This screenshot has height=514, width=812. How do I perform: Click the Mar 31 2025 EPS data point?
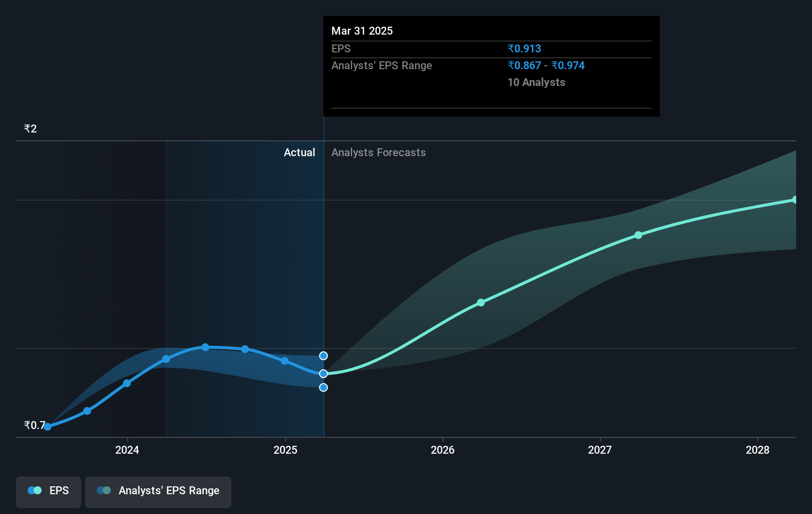[323, 374]
